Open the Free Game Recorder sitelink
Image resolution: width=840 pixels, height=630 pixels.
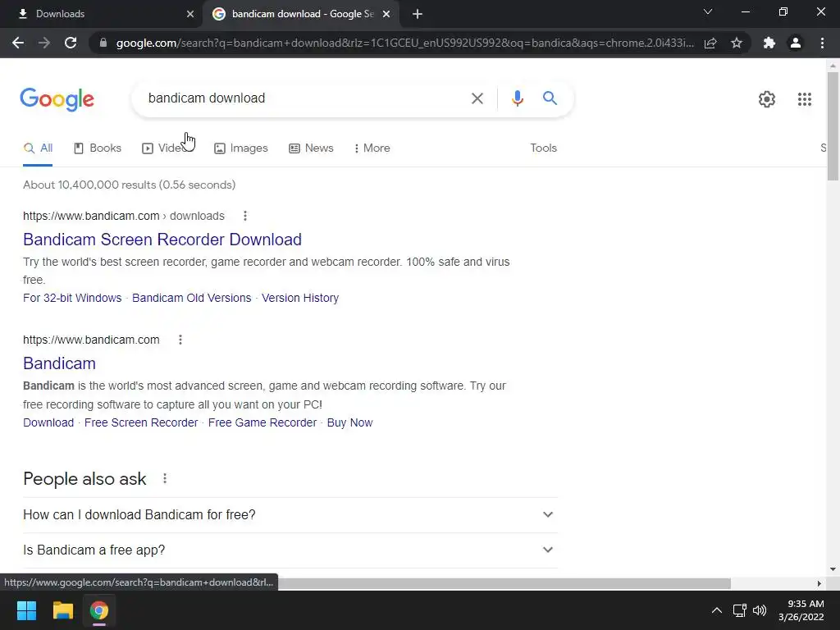point(262,422)
